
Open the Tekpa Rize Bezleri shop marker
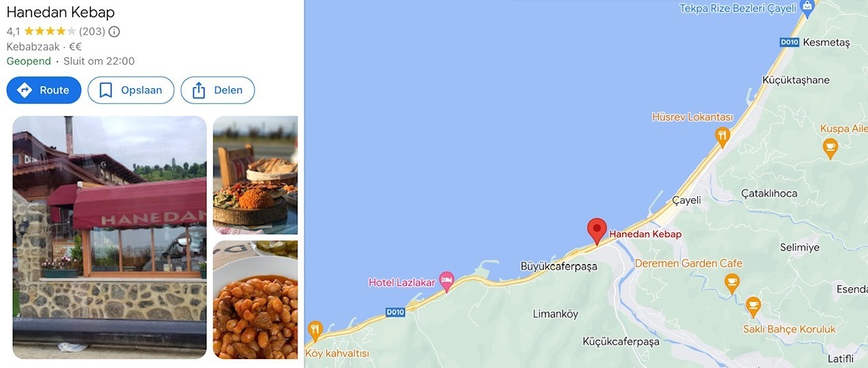[x=808, y=8]
